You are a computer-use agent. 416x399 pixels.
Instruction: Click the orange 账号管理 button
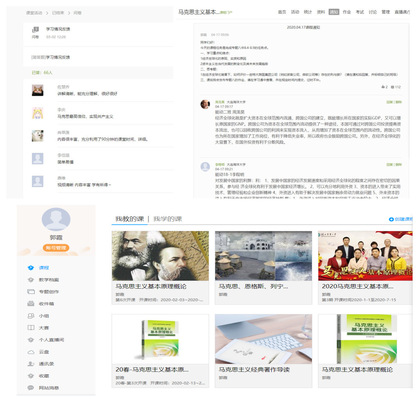click(56, 248)
